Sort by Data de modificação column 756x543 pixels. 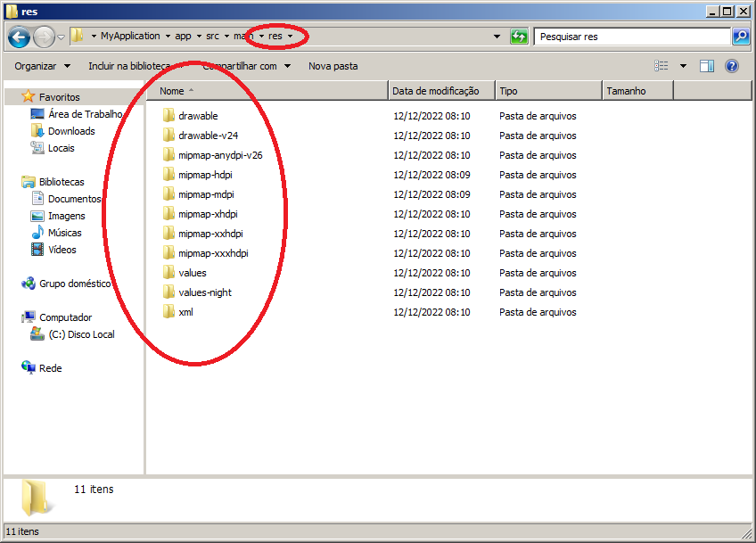pyautogui.click(x=436, y=91)
